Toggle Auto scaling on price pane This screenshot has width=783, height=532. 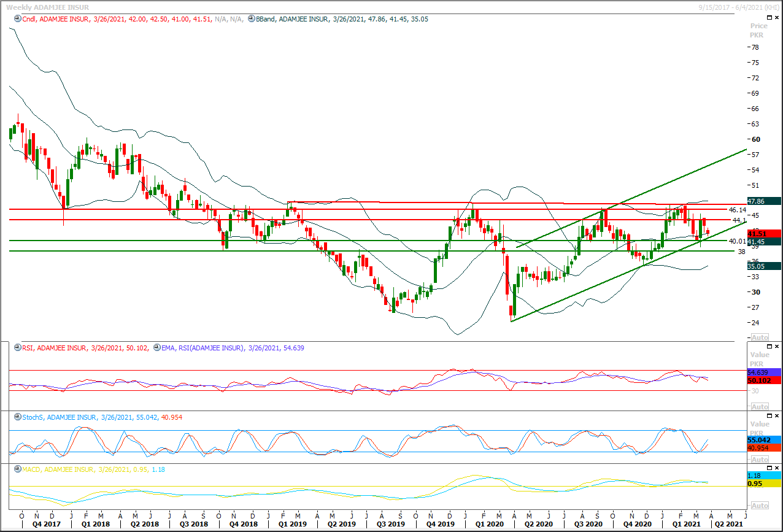tap(760, 338)
